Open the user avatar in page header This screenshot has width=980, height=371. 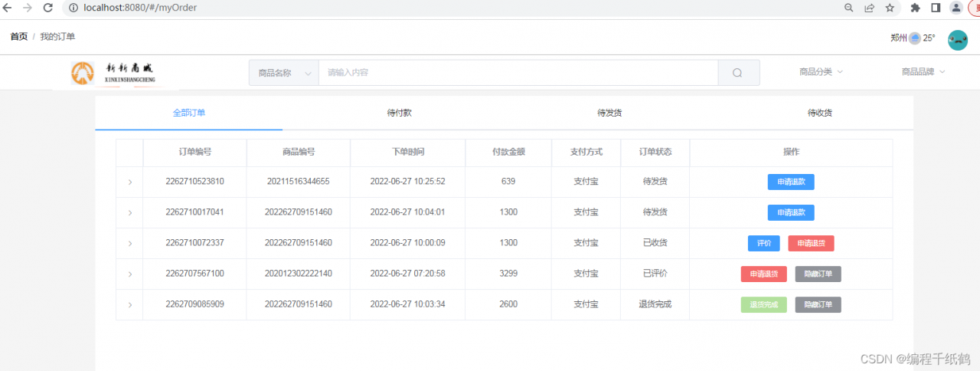(x=958, y=40)
